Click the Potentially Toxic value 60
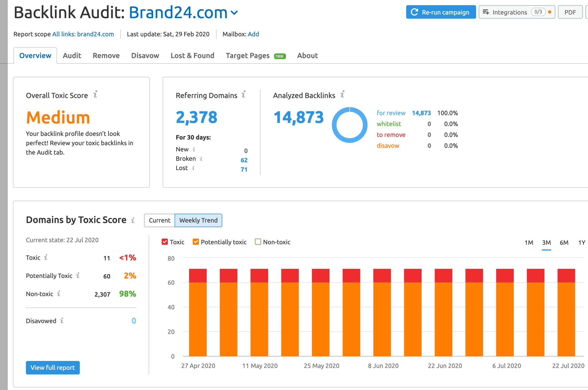The image size is (588, 390). (107, 276)
